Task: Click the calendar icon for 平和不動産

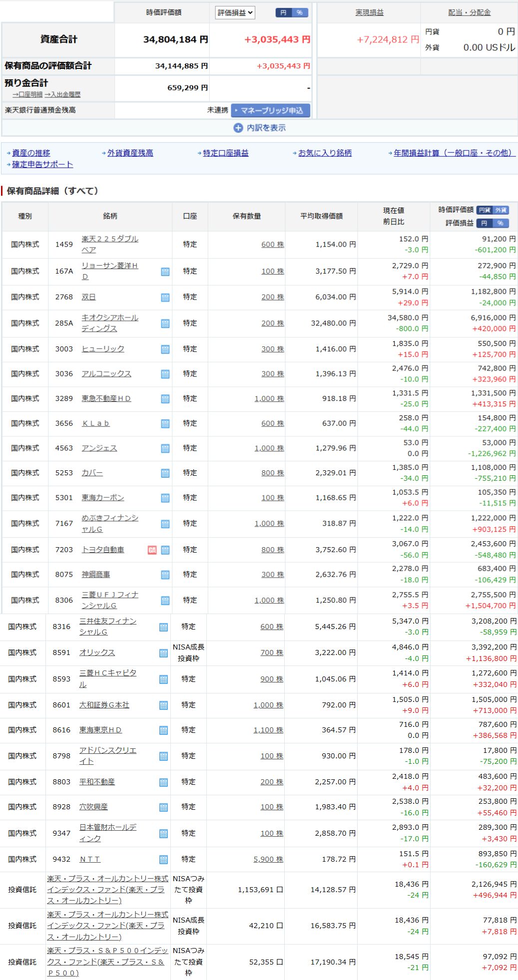Action: click(163, 782)
